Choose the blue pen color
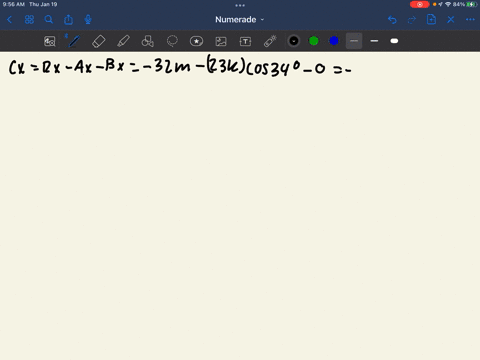 point(334,41)
